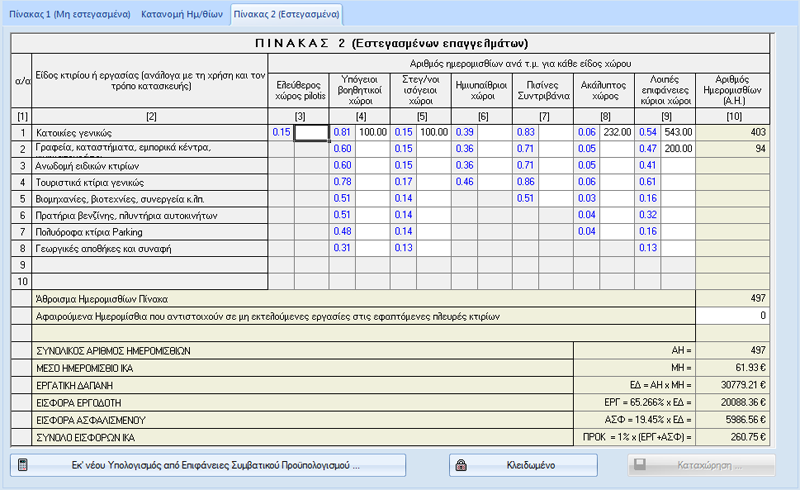Click the 0.78 coefficient for Τουριστικά κτίρια
800x490 pixels.
(342, 182)
